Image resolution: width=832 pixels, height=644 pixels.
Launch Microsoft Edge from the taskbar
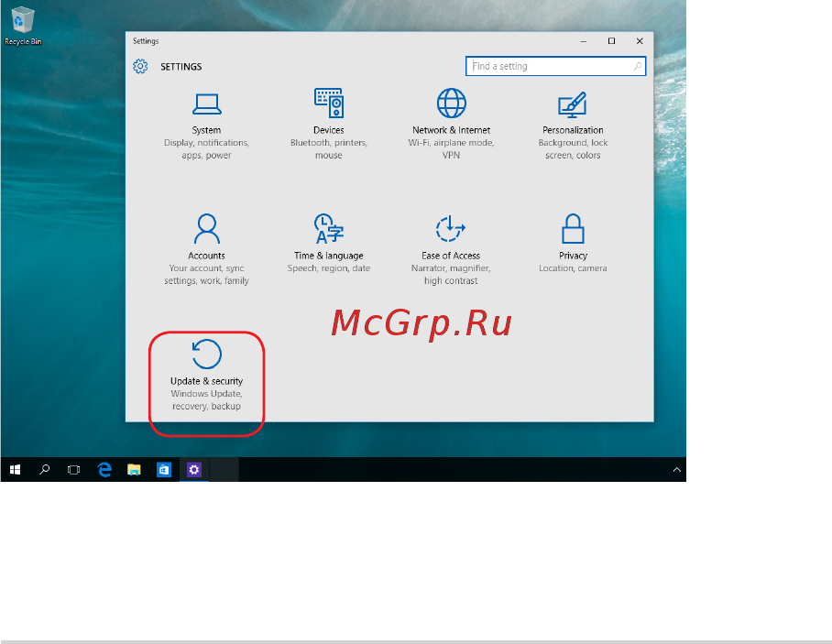point(104,469)
